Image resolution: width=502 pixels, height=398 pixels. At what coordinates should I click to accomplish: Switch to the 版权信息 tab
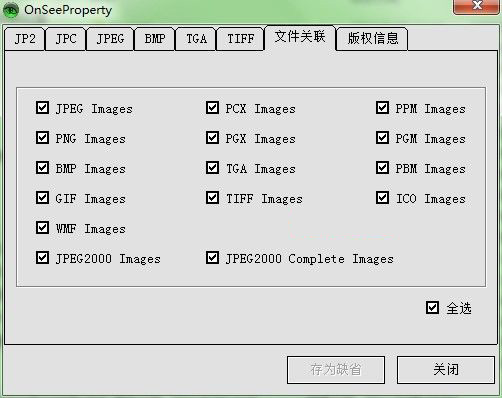click(372, 39)
